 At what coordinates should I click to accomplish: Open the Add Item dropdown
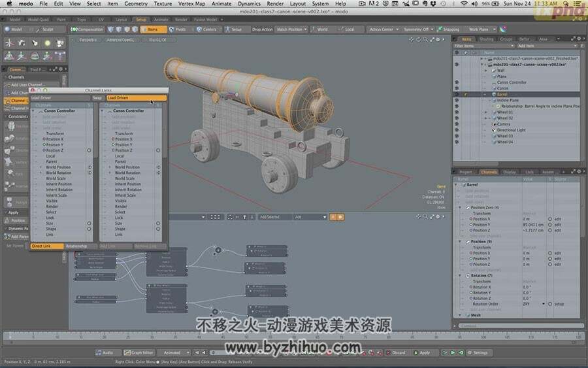547,46
